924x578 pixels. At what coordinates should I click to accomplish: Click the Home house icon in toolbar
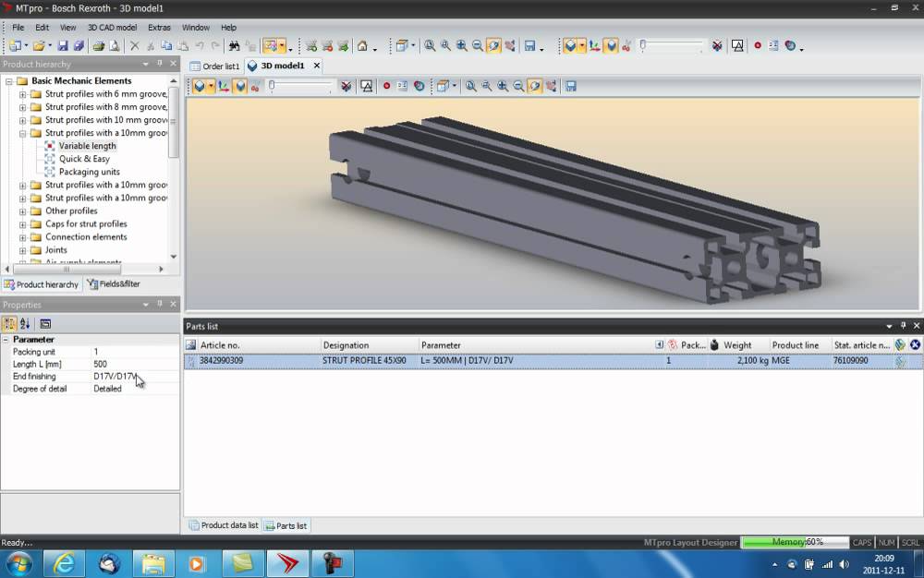(362, 46)
